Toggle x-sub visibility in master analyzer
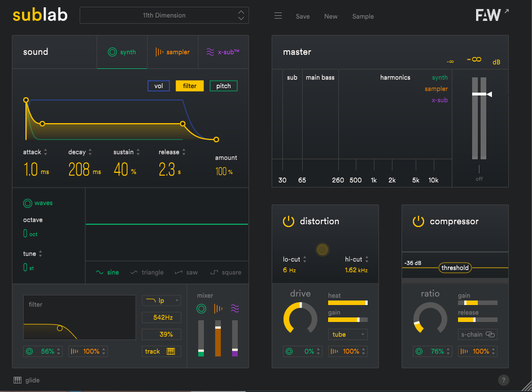 pyautogui.click(x=439, y=100)
